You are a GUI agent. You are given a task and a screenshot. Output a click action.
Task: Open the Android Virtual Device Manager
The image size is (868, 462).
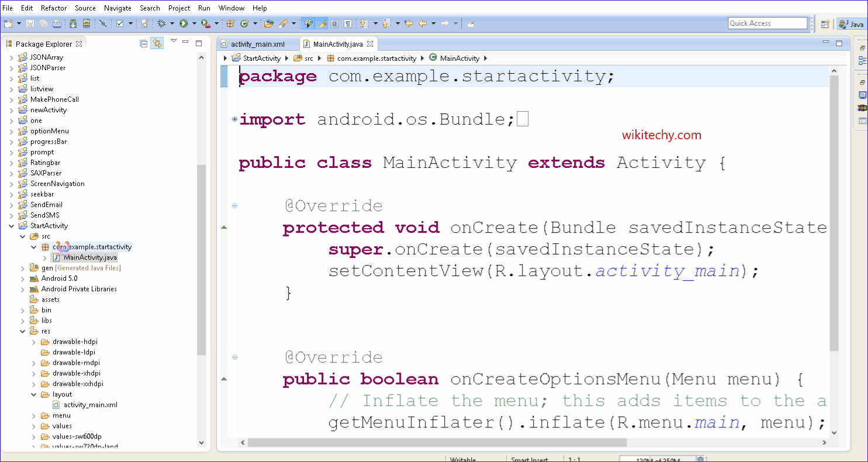(87, 23)
